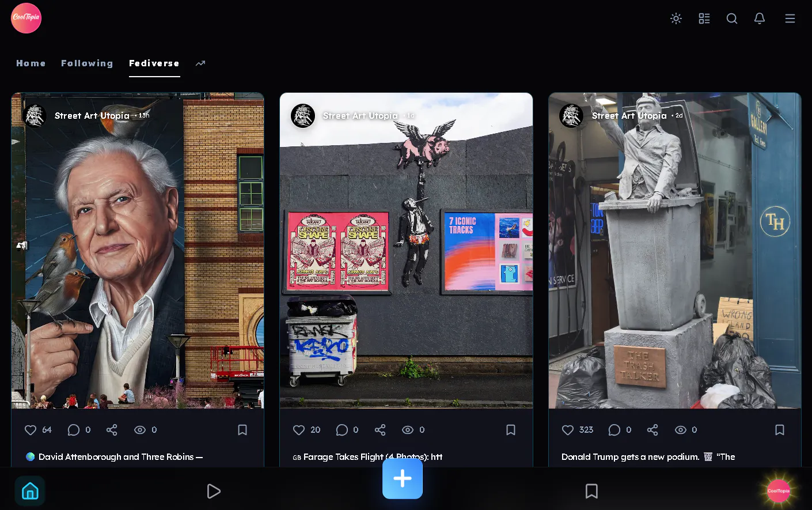Screen dimensions: 812x510
Task: Like the Farage Takes Flight post
Action: click(x=299, y=430)
